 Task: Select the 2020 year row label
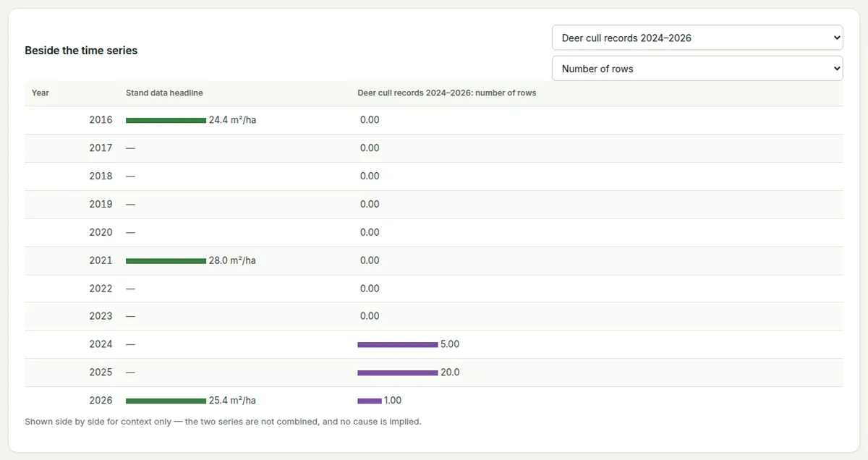coord(101,232)
